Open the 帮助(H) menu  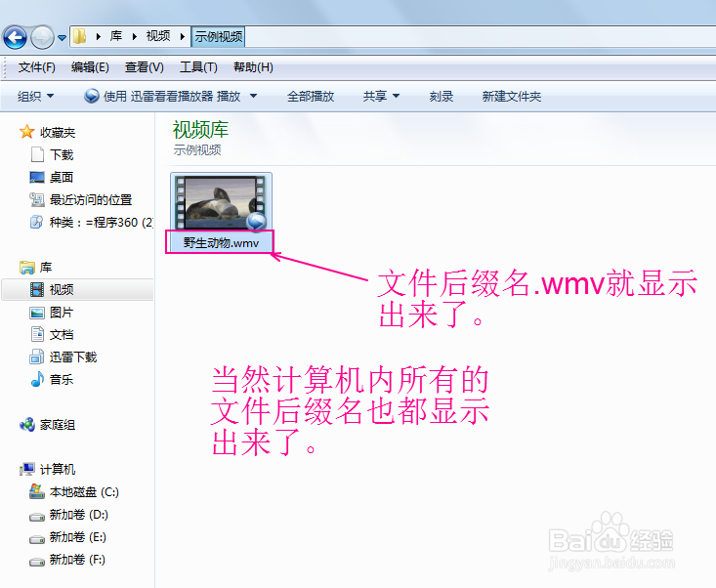tap(253, 67)
